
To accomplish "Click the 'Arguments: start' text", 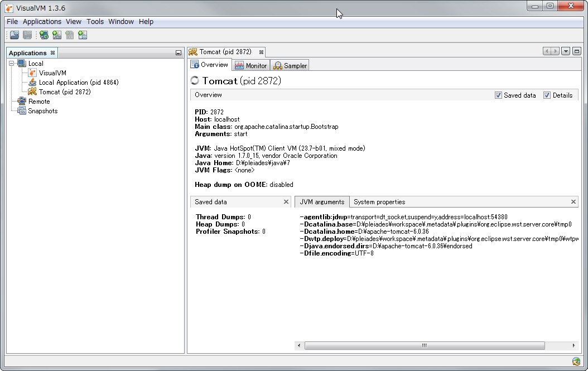I will pos(221,134).
